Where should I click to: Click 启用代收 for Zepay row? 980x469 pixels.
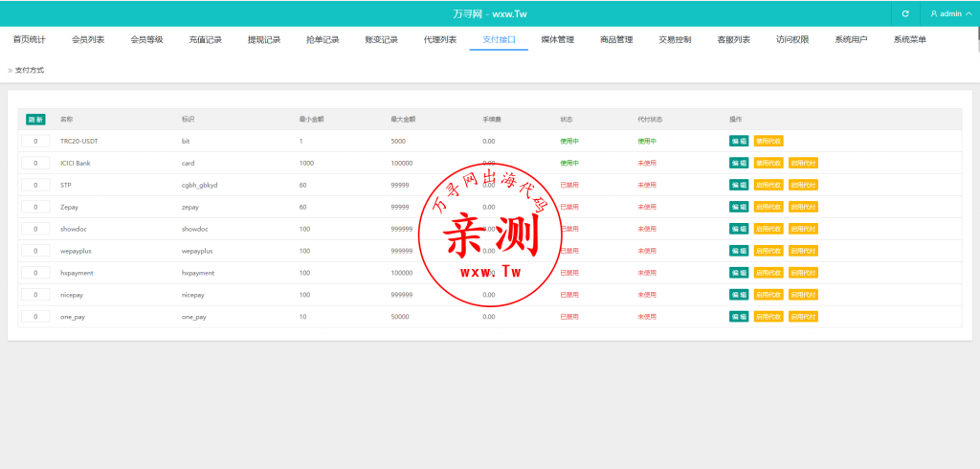(768, 207)
